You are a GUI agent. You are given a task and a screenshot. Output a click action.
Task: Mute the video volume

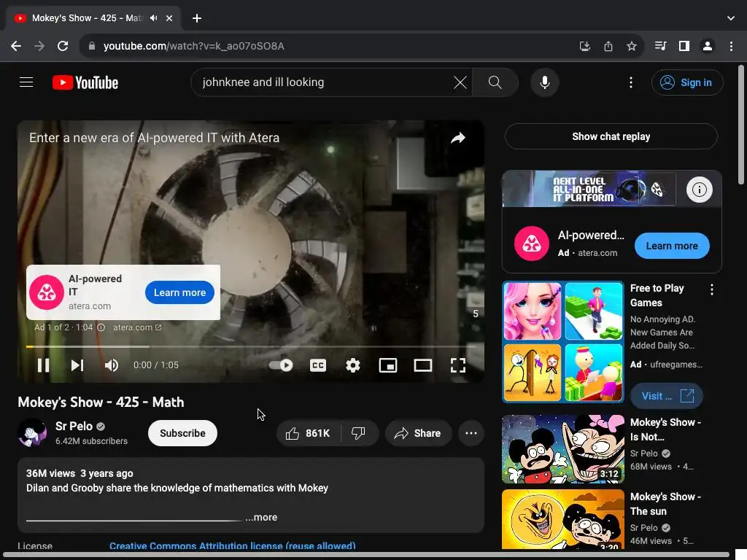pyautogui.click(x=112, y=365)
